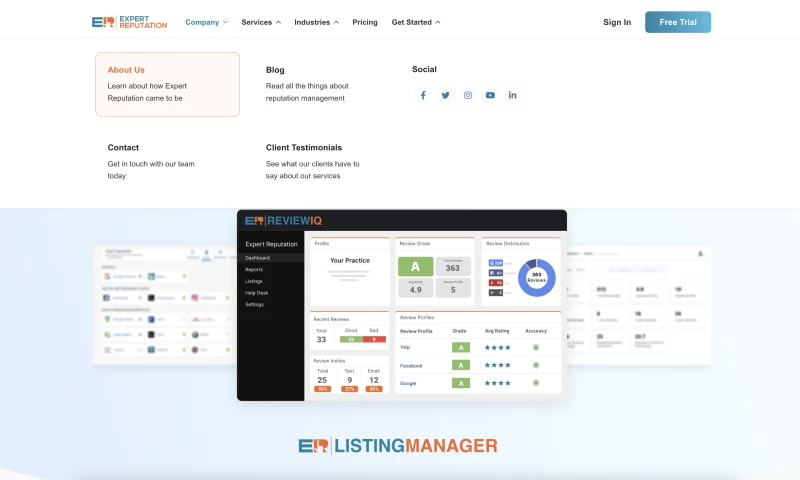Click the Listing Manager logo
Image resolution: width=800 pixels, height=480 pixels.
pyautogui.click(x=398, y=446)
